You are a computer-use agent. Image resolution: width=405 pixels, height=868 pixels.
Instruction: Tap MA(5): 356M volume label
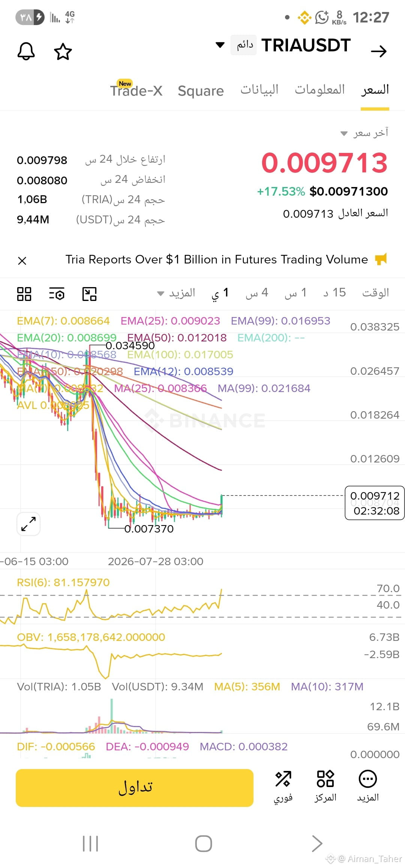[247, 687]
